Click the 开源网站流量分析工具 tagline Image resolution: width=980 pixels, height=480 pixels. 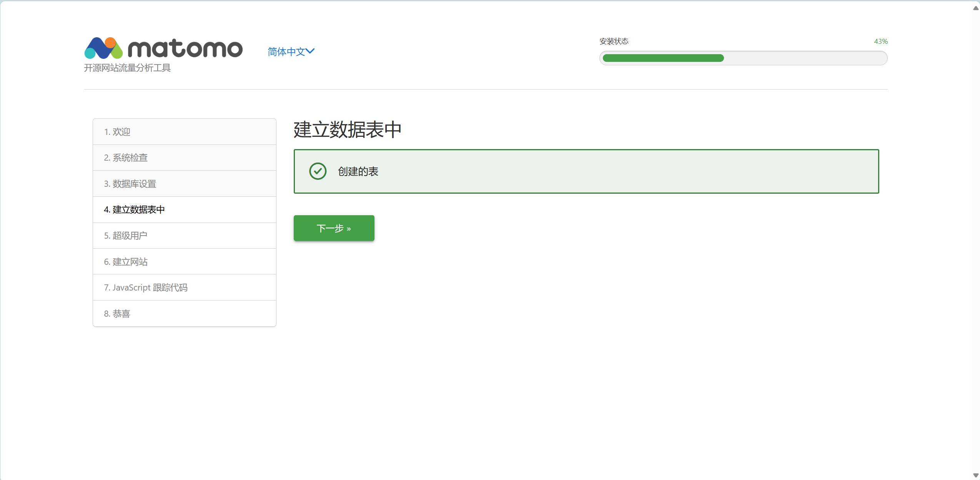[127, 68]
